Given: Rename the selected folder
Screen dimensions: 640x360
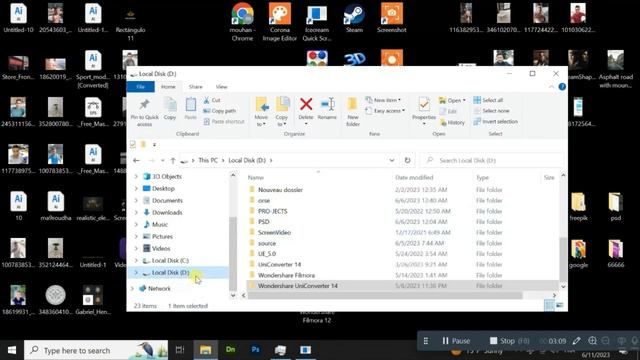Looking at the screenshot, I should click(327, 109).
